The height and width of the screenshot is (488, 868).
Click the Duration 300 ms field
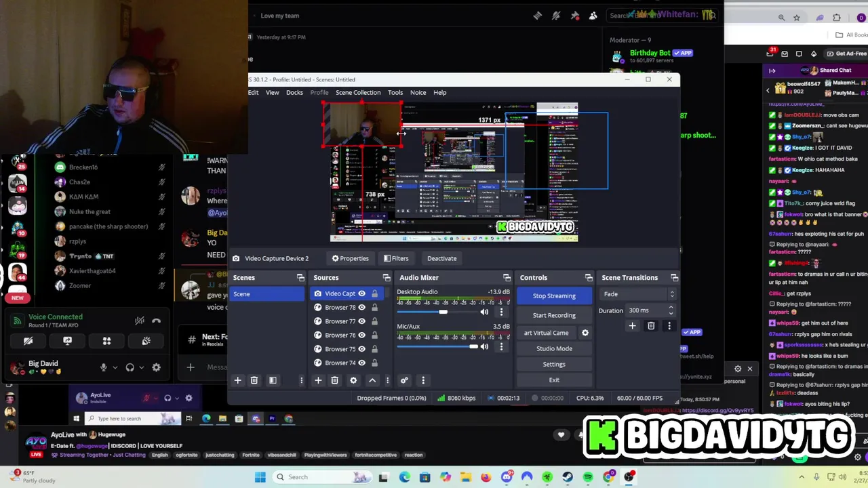pyautogui.click(x=646, y=310)
